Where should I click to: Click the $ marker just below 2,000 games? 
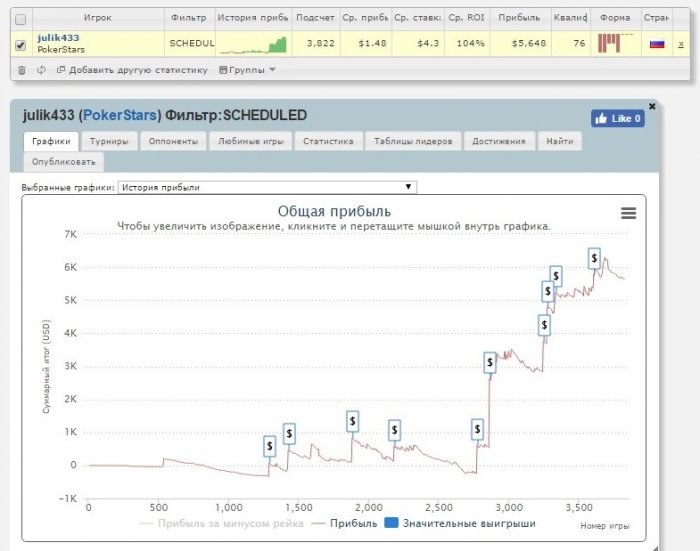(x=353, y=421)
